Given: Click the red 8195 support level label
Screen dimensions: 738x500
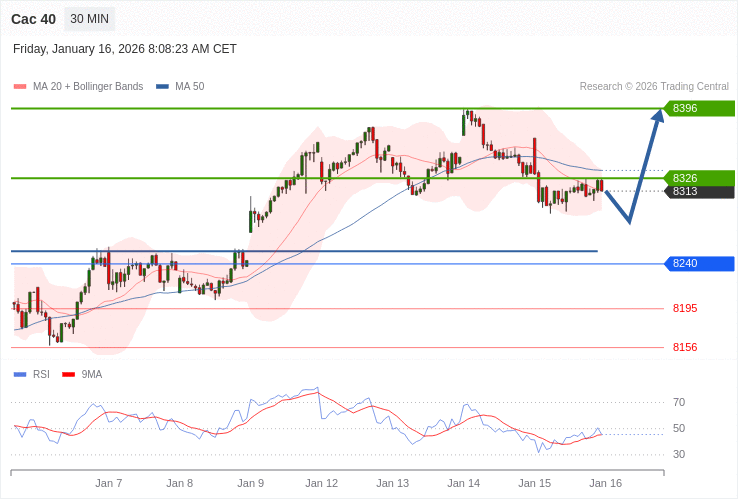Looking at the screenshot, I should (685, 308).
